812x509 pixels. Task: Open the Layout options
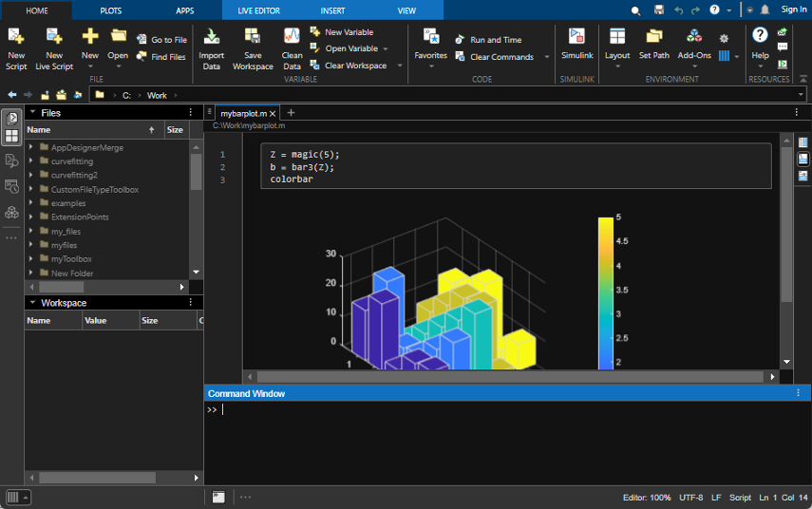[617, 38]
